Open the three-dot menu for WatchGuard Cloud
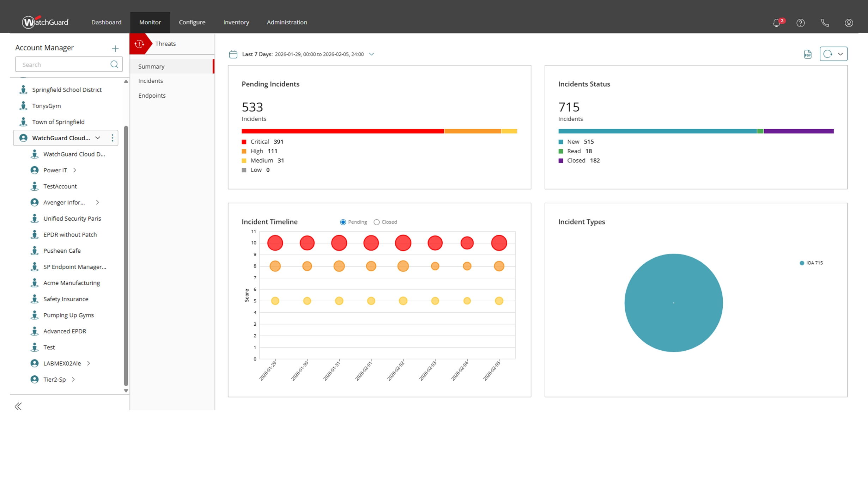Image resolution: width=868 pixels, height=492 pixels. tap(113, 138)
